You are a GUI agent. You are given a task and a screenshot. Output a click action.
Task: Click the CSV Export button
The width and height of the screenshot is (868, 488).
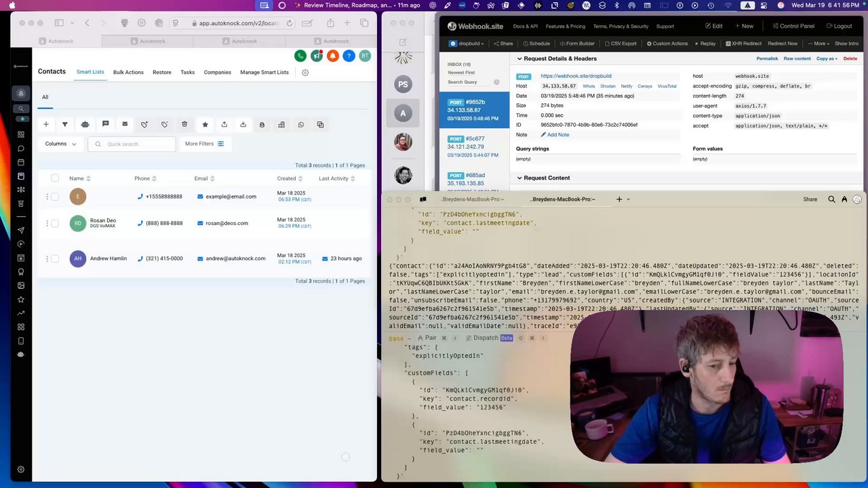click(x=620, y=43)
